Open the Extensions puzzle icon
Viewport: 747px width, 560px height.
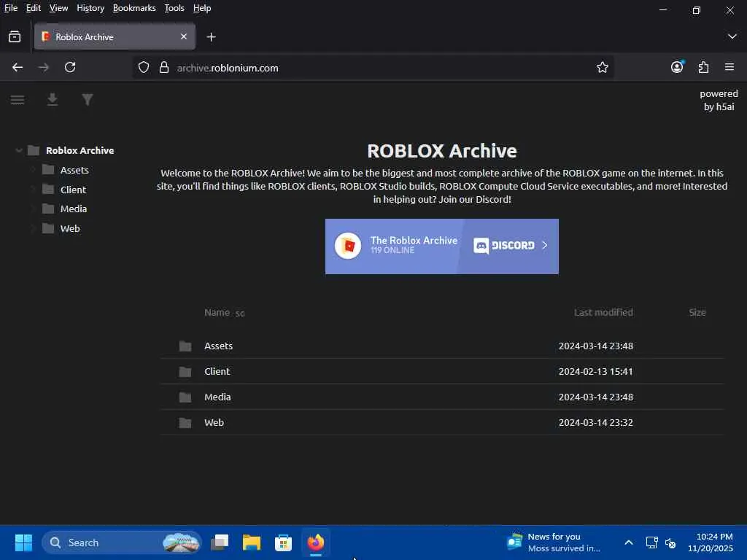pyautogui.click(x=703, y=67)
